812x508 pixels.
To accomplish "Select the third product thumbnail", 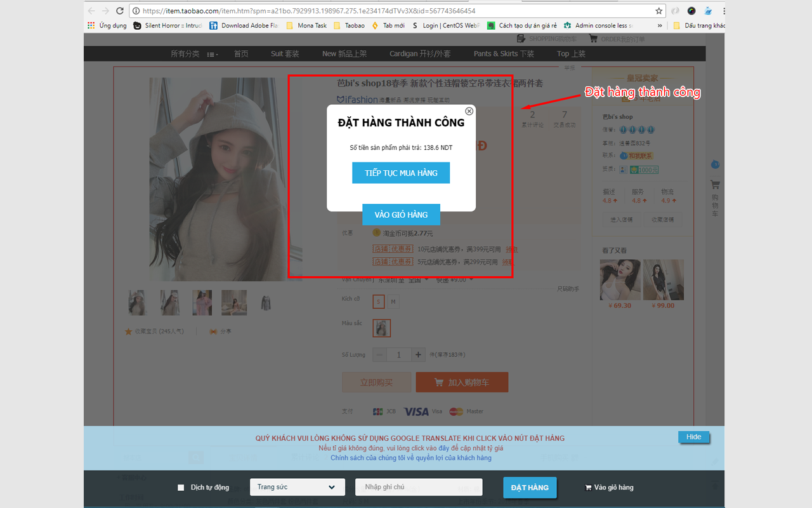I will tap(202, 303).
